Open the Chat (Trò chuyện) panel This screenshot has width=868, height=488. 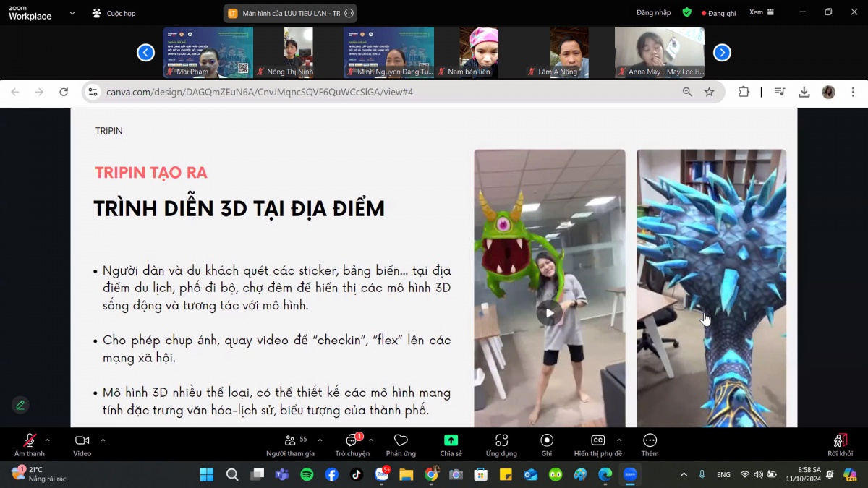coord(352,440)
